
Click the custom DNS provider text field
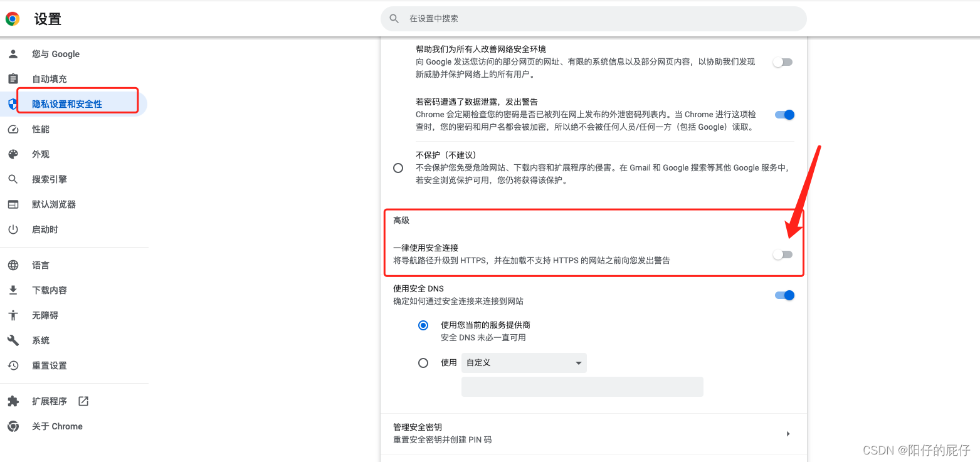(x=582, y=387)
